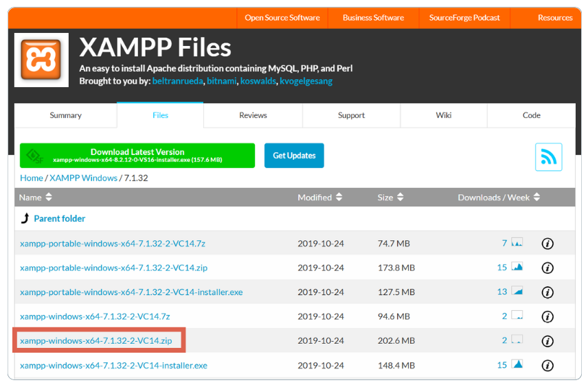588x387 pixels.
Task: Open info icon for xampp-portable-windows-x64-7.1.32-2-VC14.7z
Action: coord(547,244)
